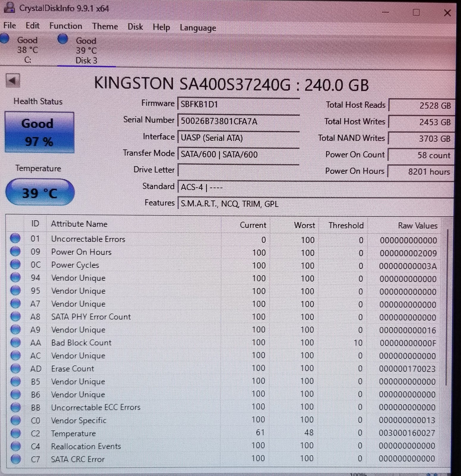Click the previous disk arrow button
The image size is (461, 476).
[x=13, y=81]
